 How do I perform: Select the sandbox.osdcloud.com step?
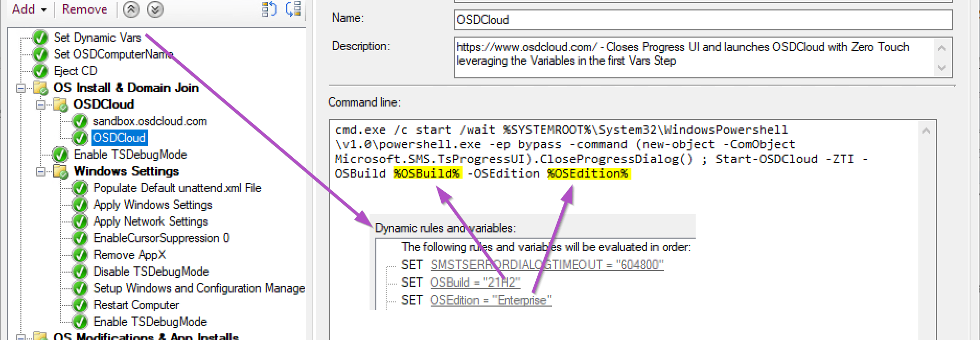149,121
